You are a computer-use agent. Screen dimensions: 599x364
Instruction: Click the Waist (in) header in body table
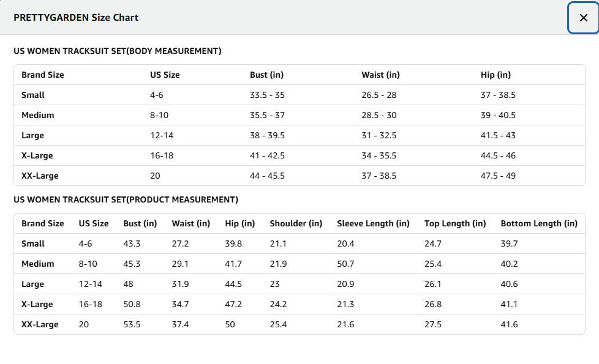380,75
